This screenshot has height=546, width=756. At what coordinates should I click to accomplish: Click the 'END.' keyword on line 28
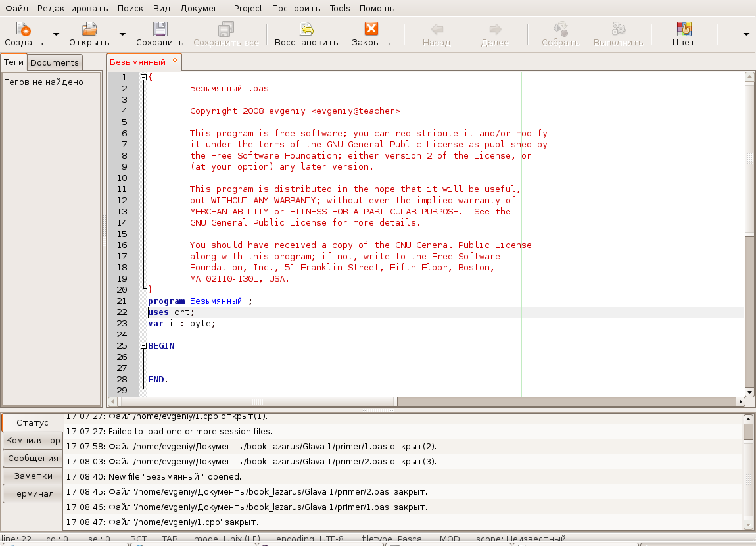tap(158, 380)
